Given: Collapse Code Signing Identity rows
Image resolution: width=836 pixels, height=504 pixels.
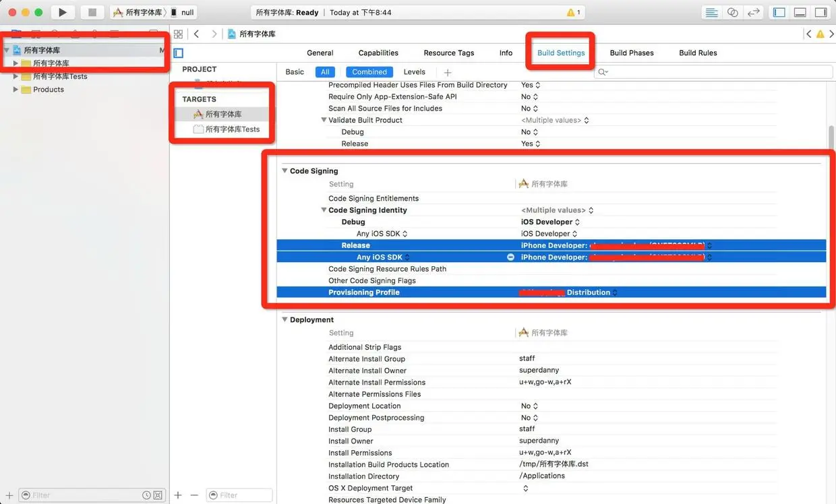Looking at the screenshot, I should point(324,210).
